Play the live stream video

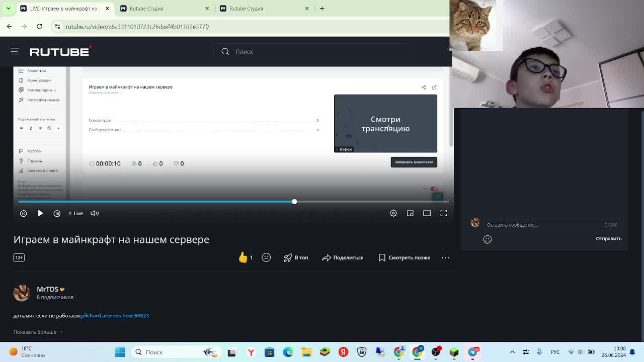coord(40,213)
